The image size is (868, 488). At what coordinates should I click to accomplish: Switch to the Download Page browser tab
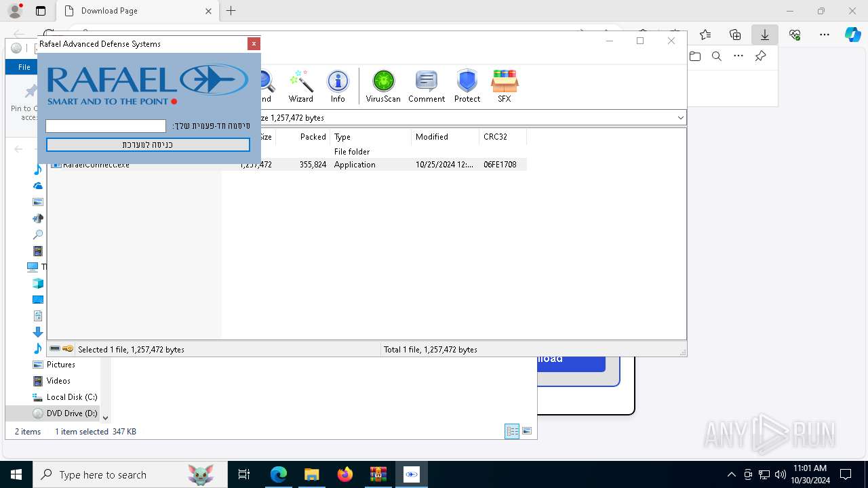[x=136, y=11]
